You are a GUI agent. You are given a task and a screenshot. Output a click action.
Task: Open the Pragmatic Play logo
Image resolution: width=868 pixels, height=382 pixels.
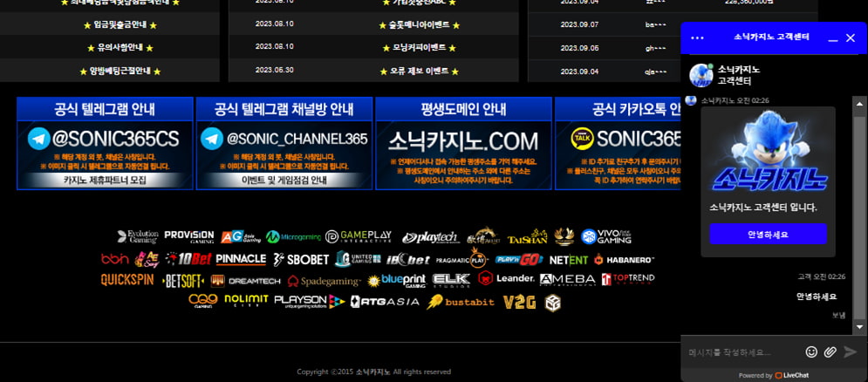point(464,259)
